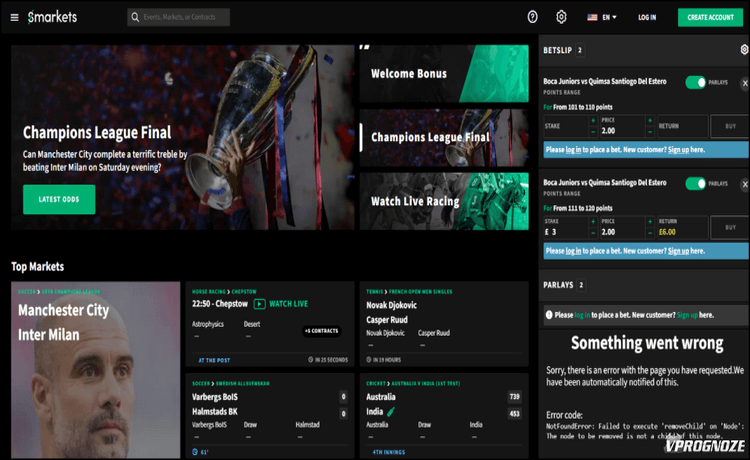Select the India contract in cricket card

coord(475,430)
